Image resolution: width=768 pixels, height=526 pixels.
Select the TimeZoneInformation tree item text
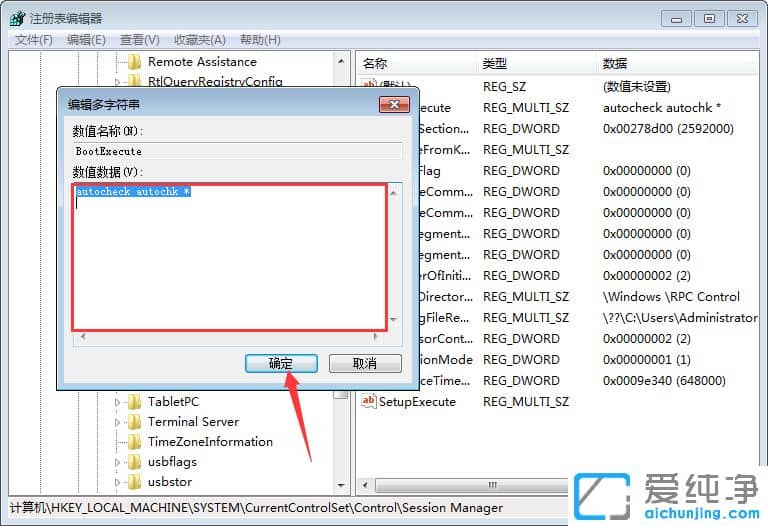210,442
